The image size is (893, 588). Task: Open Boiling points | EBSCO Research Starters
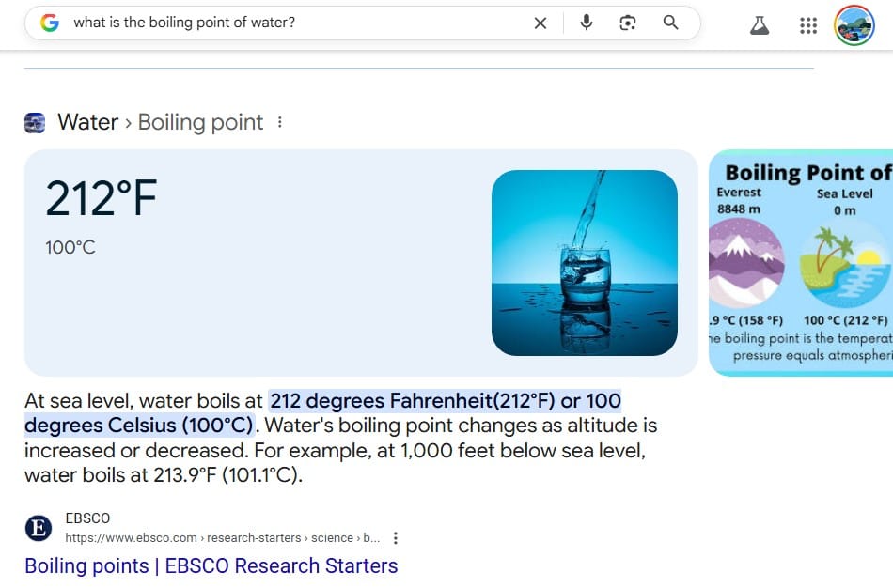(211, 565)
